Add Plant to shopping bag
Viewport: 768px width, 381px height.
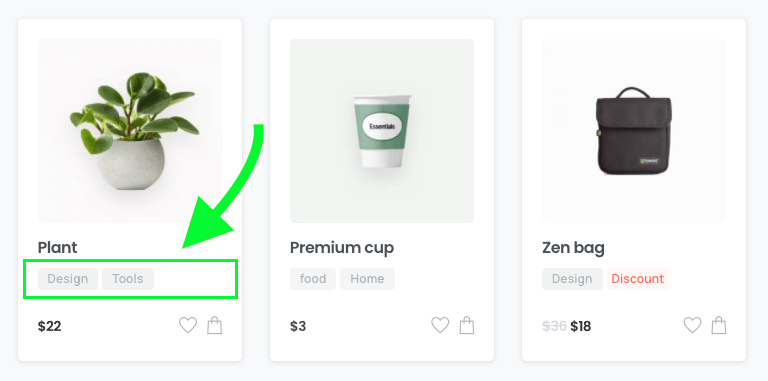[215, 325]
